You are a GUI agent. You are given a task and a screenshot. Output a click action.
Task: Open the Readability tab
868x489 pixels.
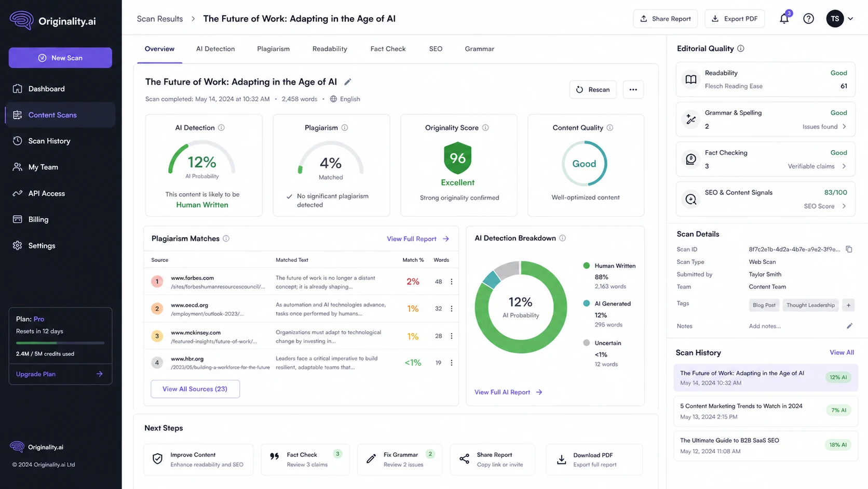pos(330,49)
